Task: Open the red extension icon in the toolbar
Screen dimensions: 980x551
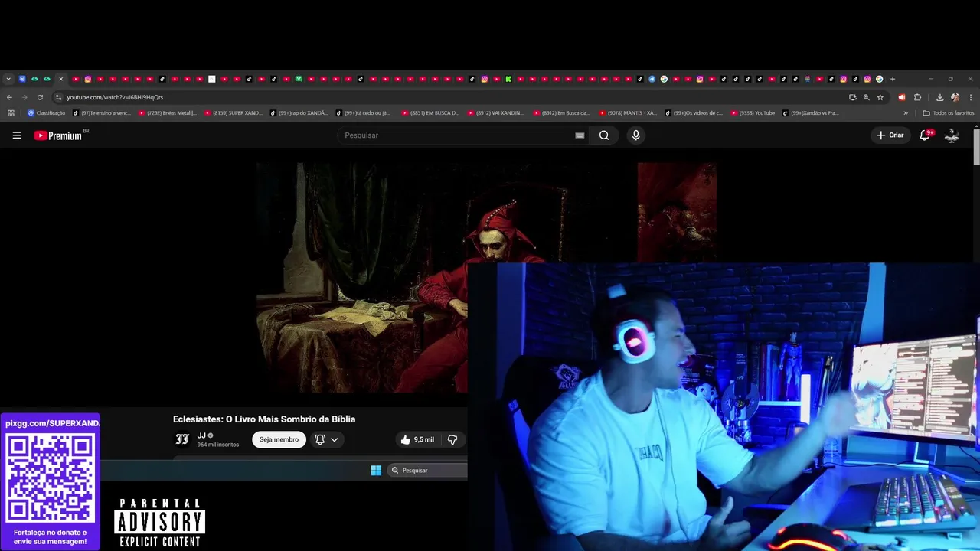Action: coord(901,97)
